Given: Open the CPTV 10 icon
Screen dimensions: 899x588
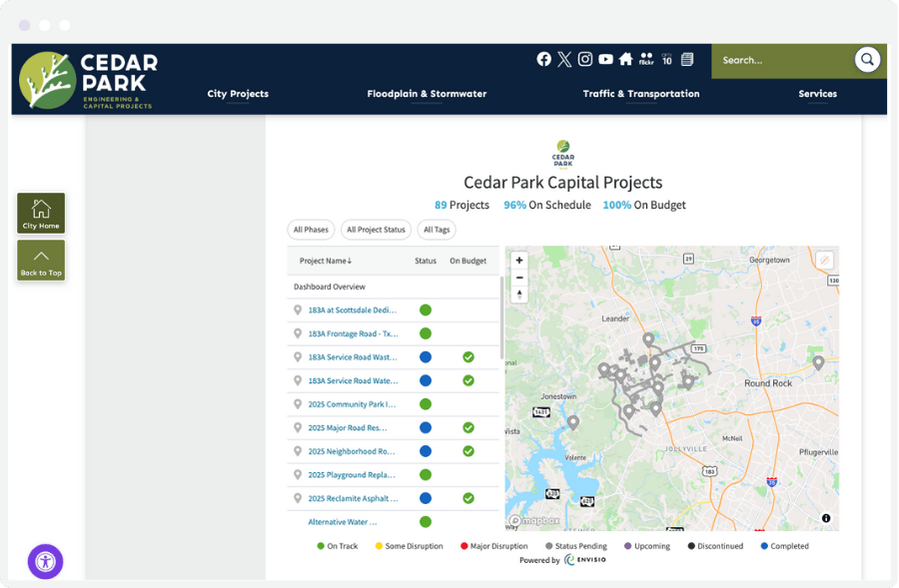Looking at the screenshot, I should pos(666,59).
